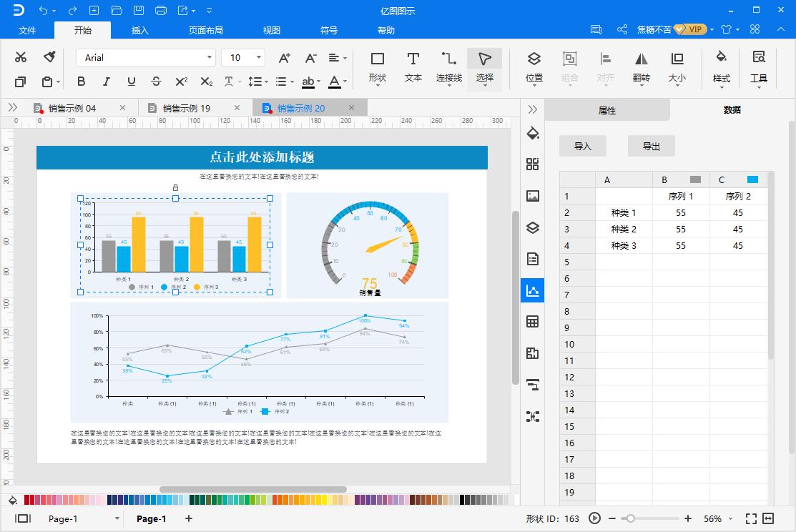Open the layers panel in sidebar
The image size is (796, 532).
pyautogui.click(x=532, y=228)
